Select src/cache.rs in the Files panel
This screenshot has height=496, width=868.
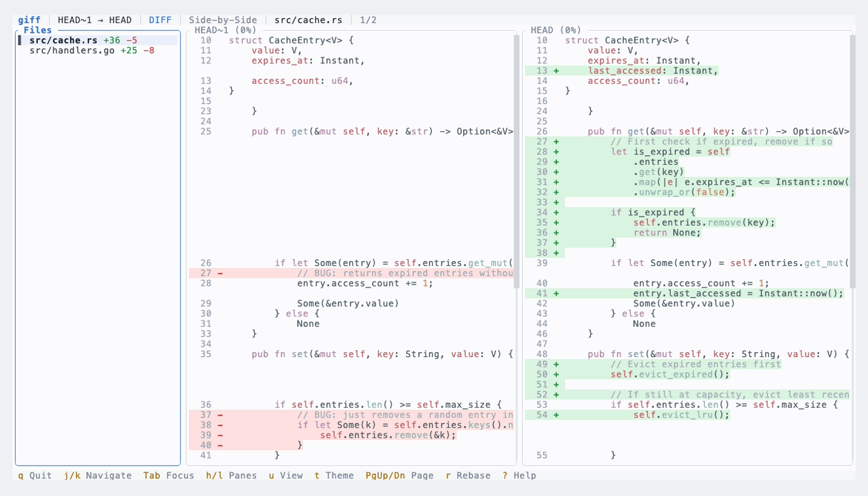click(x=98, y=40)
